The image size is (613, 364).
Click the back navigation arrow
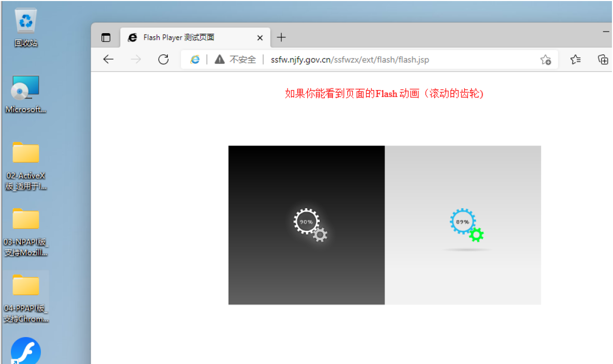(x=108, y=59)
